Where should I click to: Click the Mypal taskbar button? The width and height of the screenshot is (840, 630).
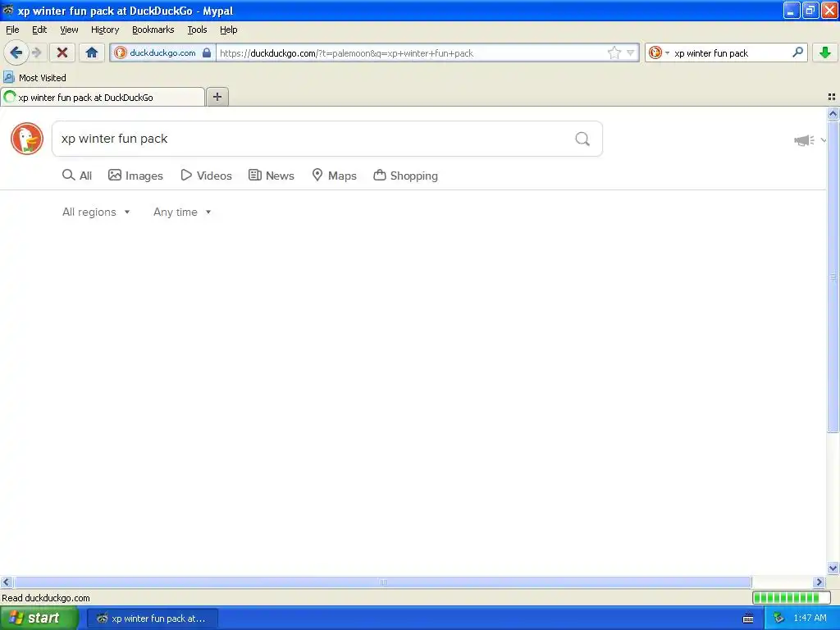(x=153, y=619)
